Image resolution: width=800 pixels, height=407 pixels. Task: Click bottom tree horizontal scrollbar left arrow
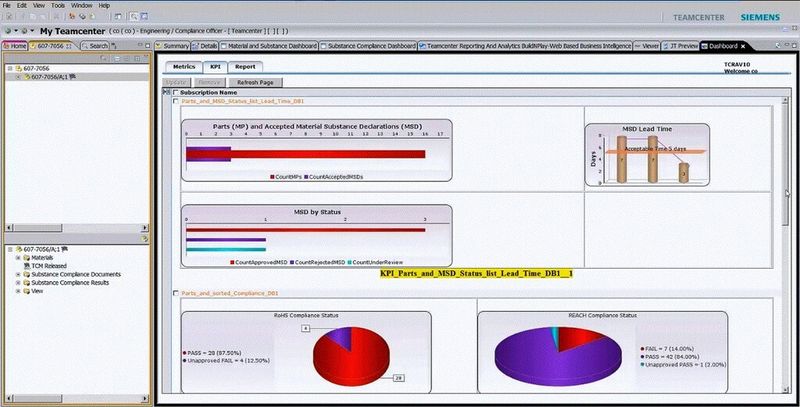pos(9,398)
